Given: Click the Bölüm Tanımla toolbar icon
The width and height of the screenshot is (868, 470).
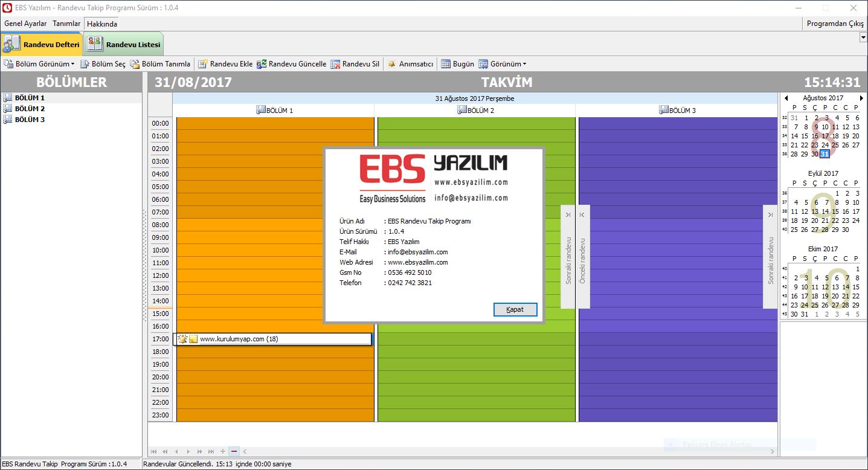Looking at the screenshot, I should click(x=135, y=64).
